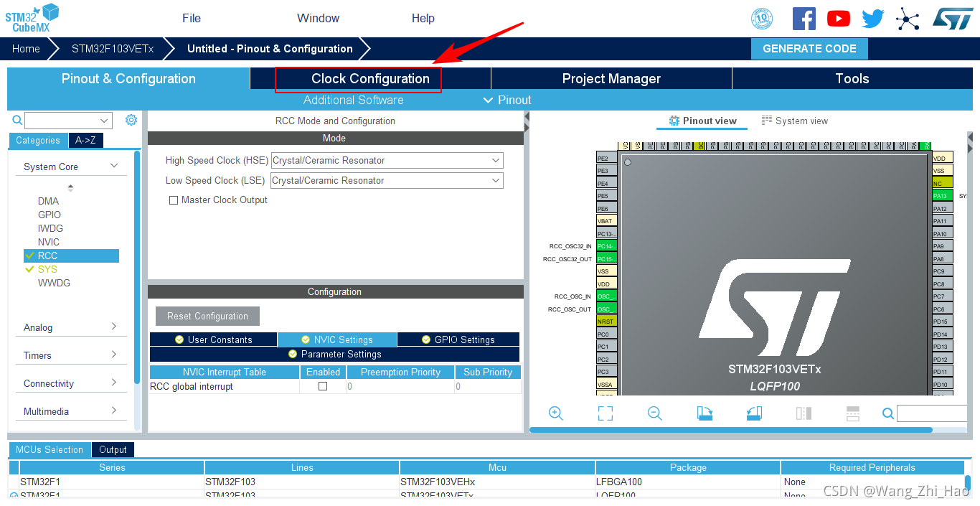The height and width of the screenshot is (506, 980).
Task: Switch to Tools tab
Action: [x=852, y=79]
